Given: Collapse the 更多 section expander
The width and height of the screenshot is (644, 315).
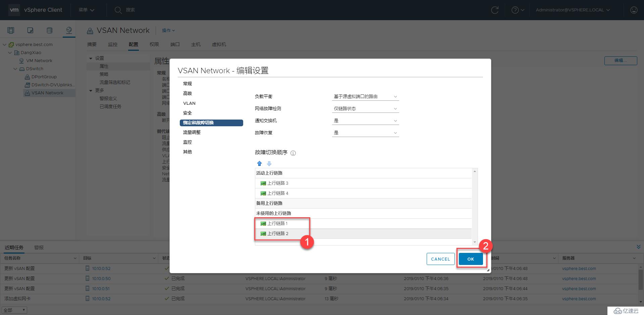Looking at the screenshot, I should (x=91, y=90).
